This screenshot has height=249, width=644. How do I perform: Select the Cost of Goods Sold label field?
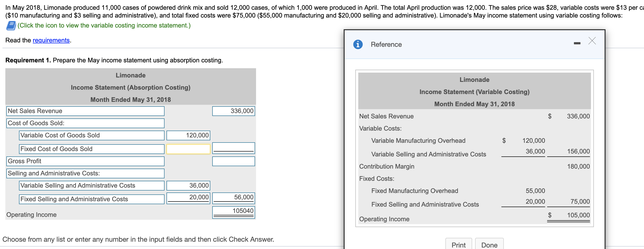click(85, 123)
